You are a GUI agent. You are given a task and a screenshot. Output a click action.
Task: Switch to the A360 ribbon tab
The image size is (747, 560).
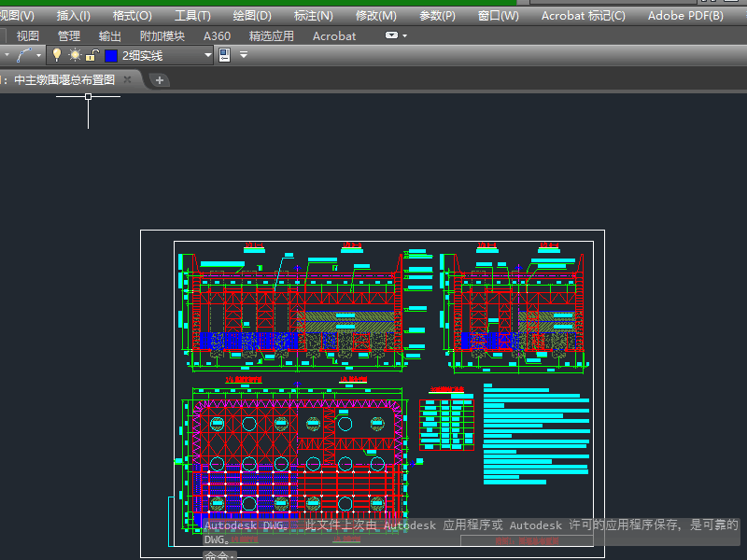tap(217, 36)
